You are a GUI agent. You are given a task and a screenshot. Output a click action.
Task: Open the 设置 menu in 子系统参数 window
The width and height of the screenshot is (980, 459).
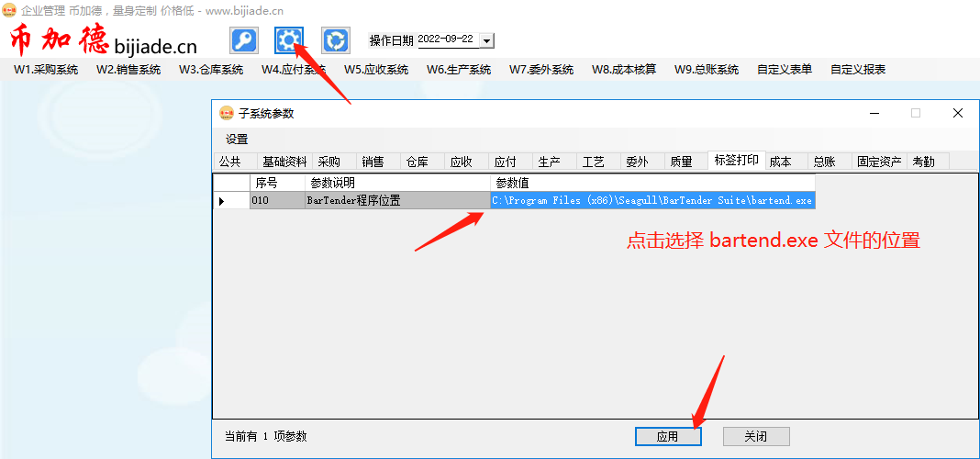point(237,140)
